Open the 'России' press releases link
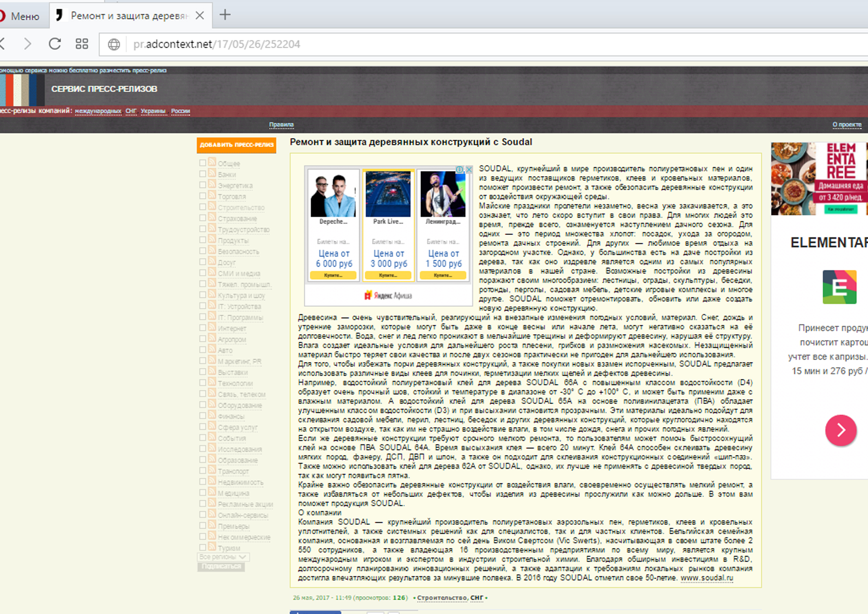 click(180, 111)
